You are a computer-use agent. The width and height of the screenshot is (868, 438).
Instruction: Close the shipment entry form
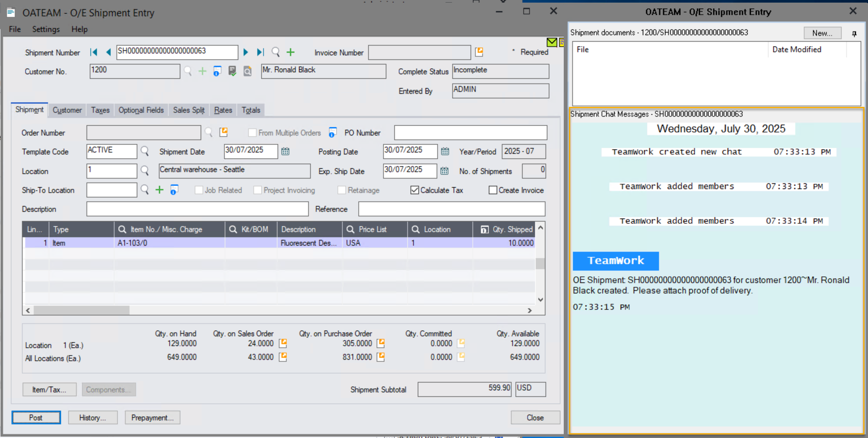(535, 418)
